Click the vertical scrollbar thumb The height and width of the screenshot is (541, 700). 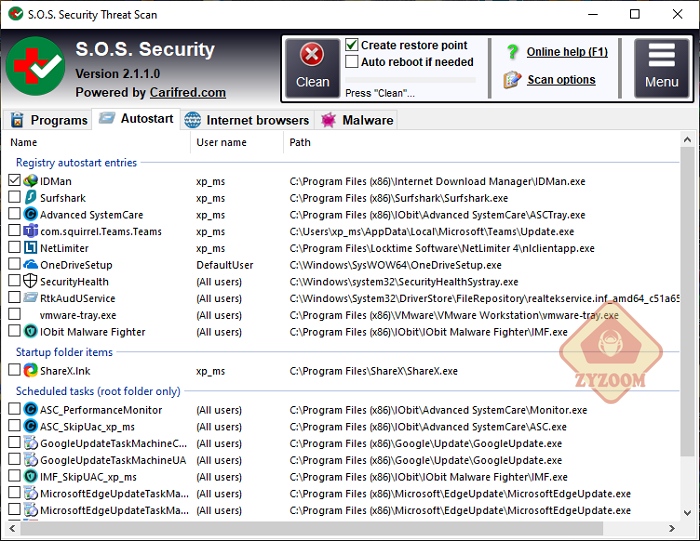[x=688, y=302]
